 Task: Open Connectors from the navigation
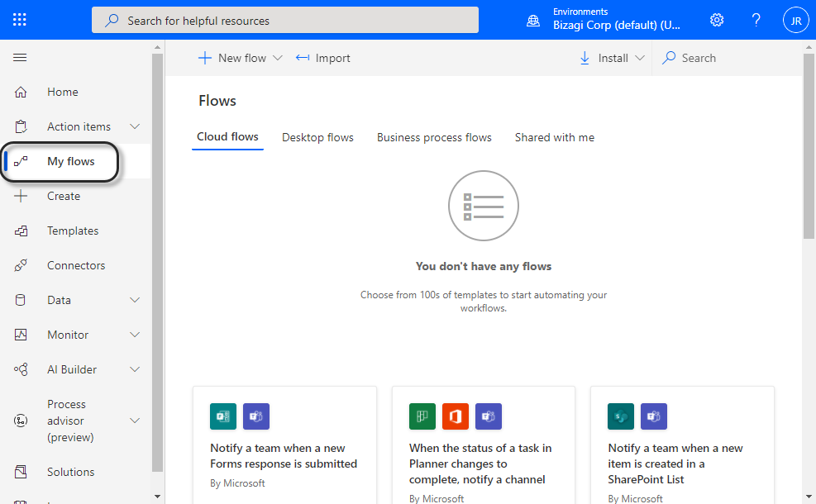(76, 265)
